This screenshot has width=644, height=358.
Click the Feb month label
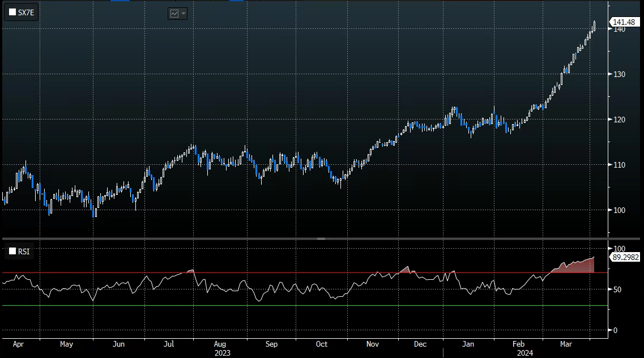coord(518,344)
